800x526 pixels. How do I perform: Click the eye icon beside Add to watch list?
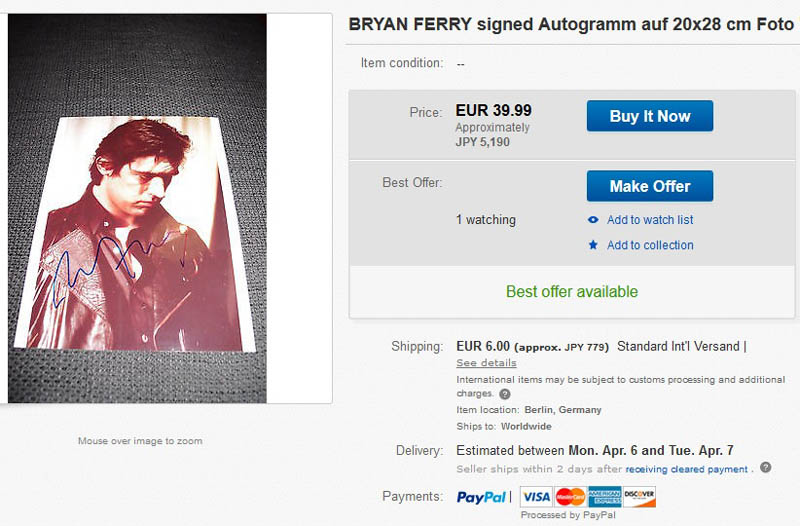pos(593,220)
